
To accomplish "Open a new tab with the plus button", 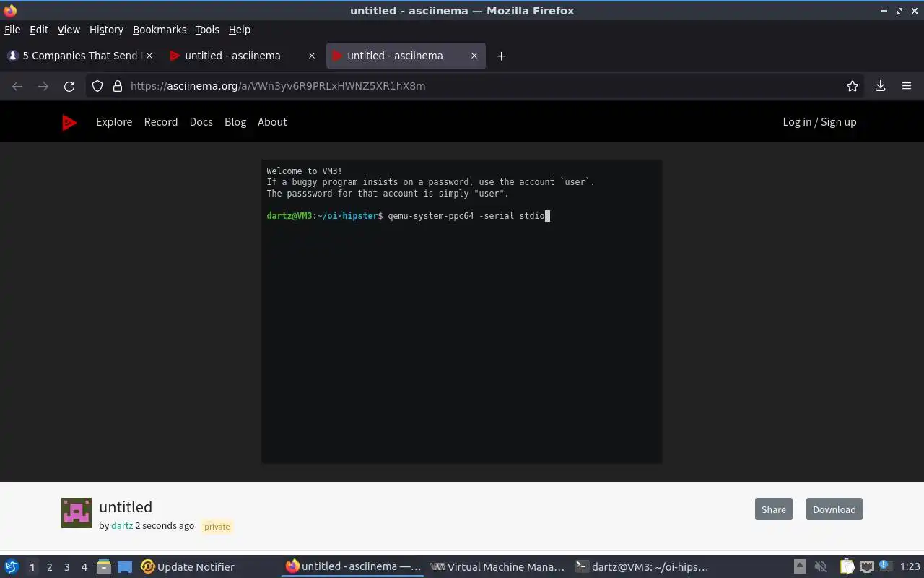I will pos(501,56).
